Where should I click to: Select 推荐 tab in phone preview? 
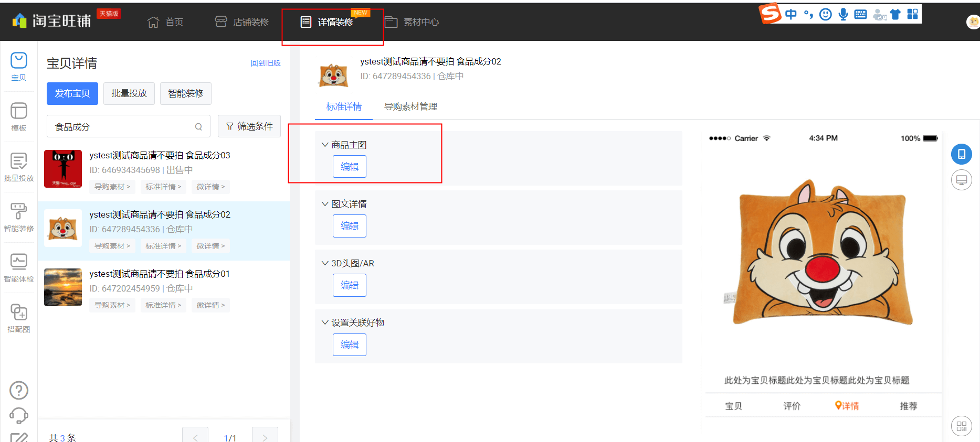pos(908,406)
